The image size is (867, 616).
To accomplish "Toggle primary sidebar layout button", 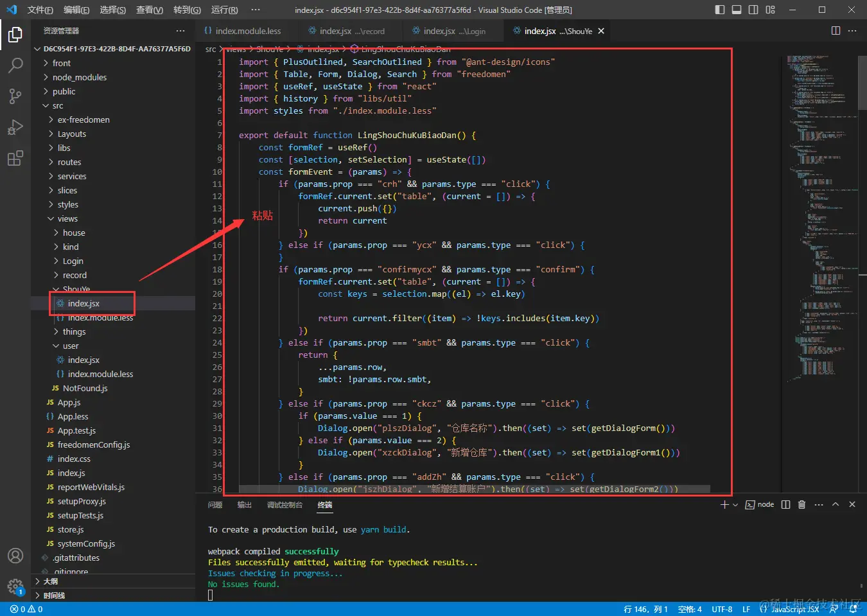I will 720,10.
